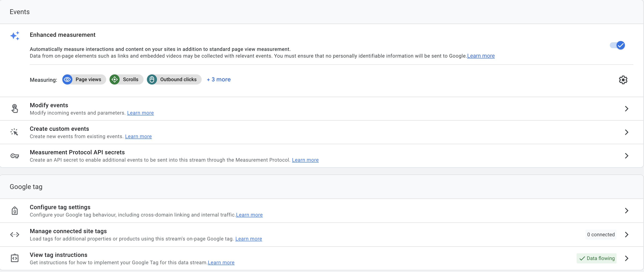The height and width of the screenshot is (272, 644).
Task: Open the Modify events title
Action: coord(49,105)
